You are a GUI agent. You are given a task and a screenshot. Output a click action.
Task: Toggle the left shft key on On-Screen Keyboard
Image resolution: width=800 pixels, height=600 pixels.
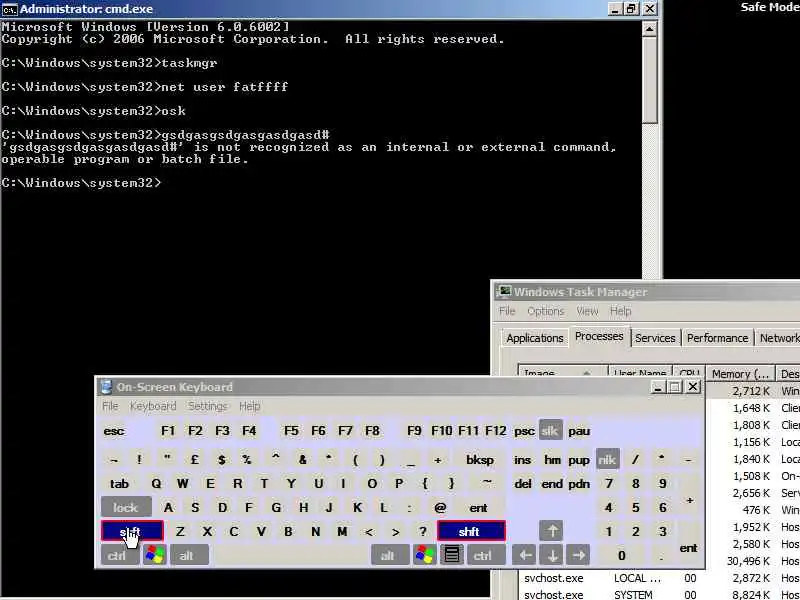(x=132, y=531)
